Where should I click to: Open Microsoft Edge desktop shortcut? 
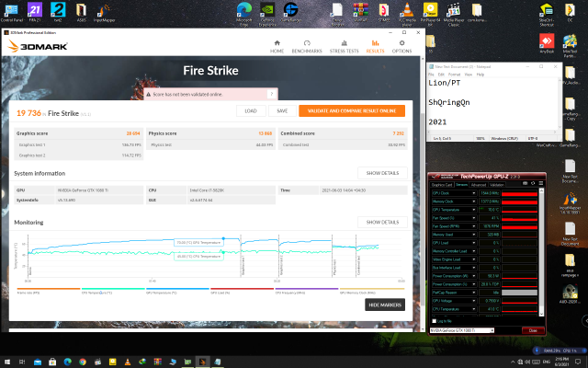[243, 13]
